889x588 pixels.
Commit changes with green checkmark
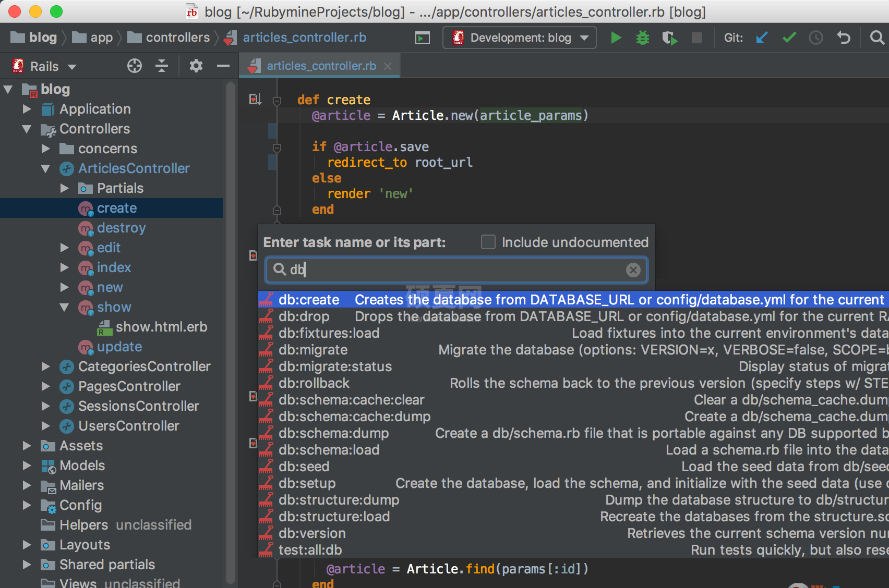(x=789, y=38)
